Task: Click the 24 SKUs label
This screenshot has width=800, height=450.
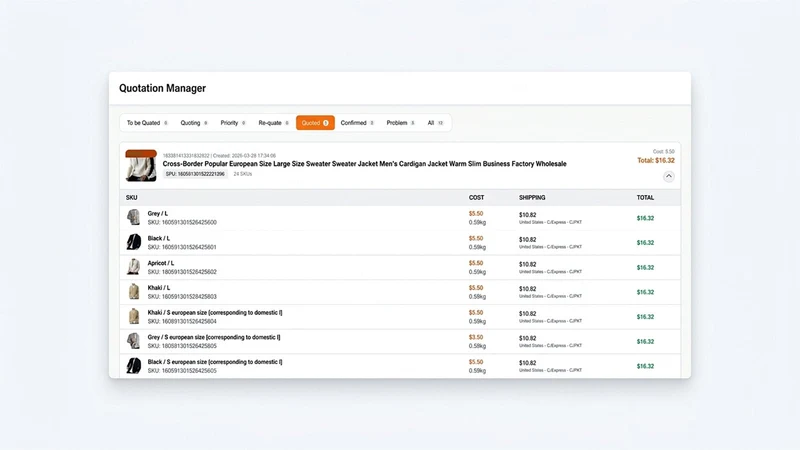Action: [242, 174]
